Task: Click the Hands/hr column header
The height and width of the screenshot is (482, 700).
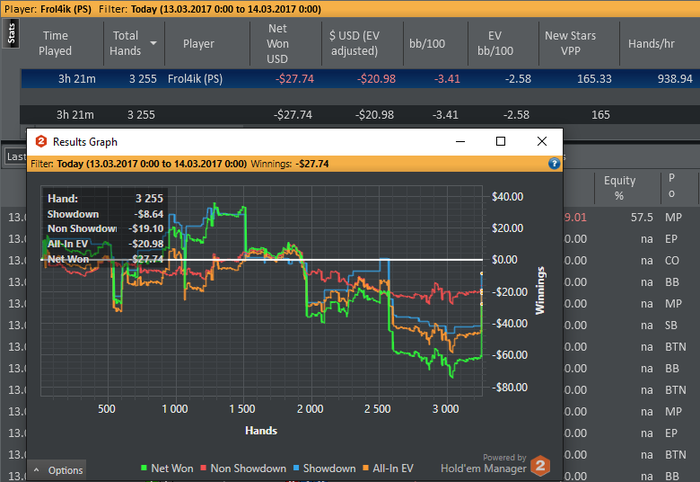Action: [x=651, y=43]
